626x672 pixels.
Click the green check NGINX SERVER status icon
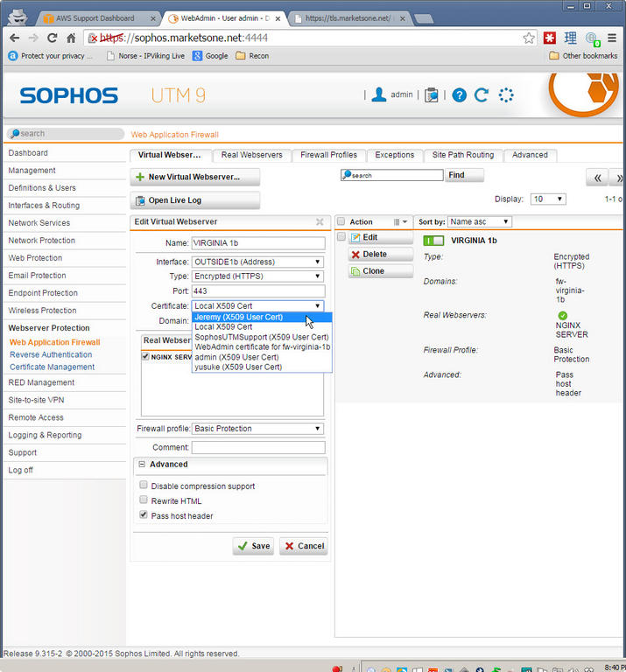pos(563,316)
